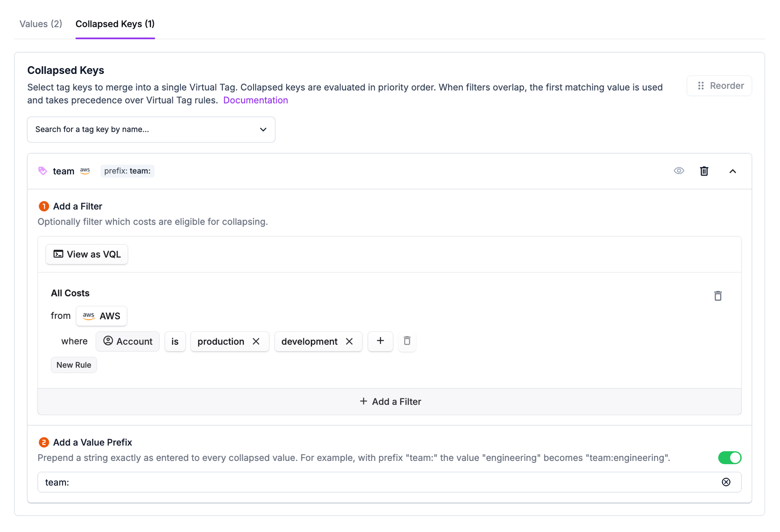Click the trash icon beside the where-row plus button
Screen dimensions: 780x532
pyautogui.click(x=407, y=341)
